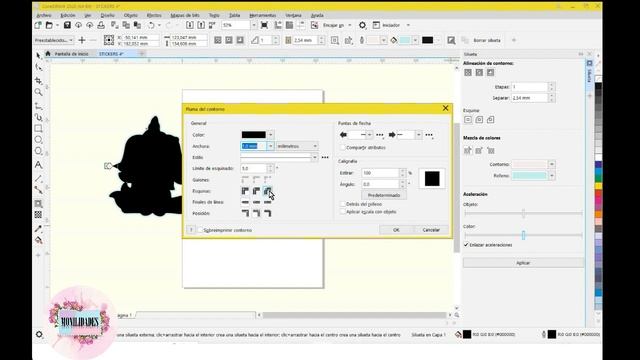Open the Edición menu
The height and width of the screenshot is (360, 640).
68,15
